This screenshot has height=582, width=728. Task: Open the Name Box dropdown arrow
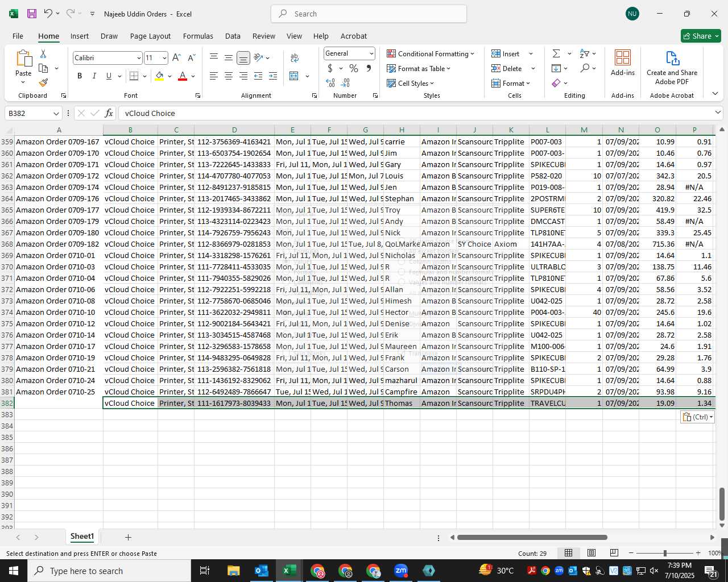[56, 113]
